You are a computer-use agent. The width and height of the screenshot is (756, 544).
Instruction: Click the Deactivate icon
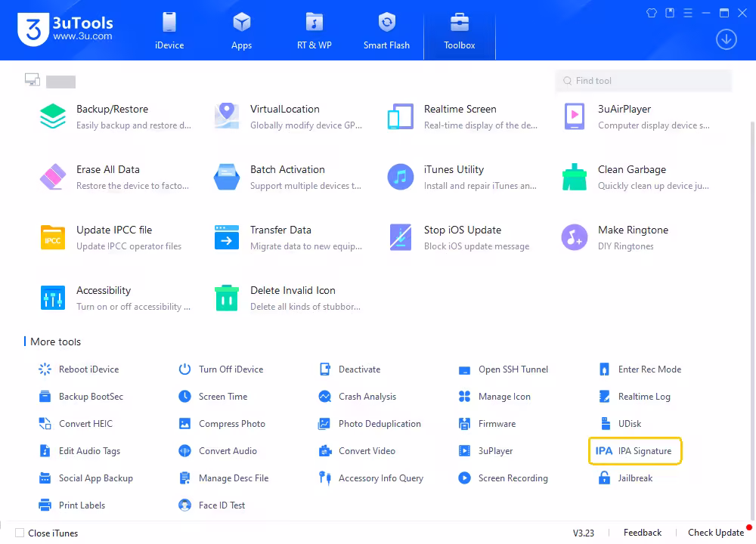pyautogui.click(x=324, y=369)
